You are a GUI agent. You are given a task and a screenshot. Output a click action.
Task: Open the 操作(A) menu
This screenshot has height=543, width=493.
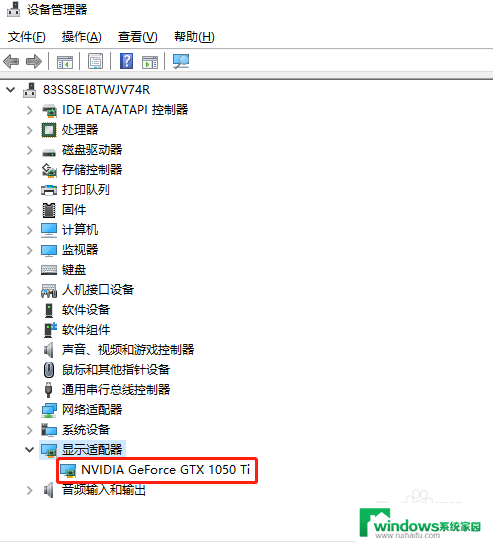click(x=82, y=37)
